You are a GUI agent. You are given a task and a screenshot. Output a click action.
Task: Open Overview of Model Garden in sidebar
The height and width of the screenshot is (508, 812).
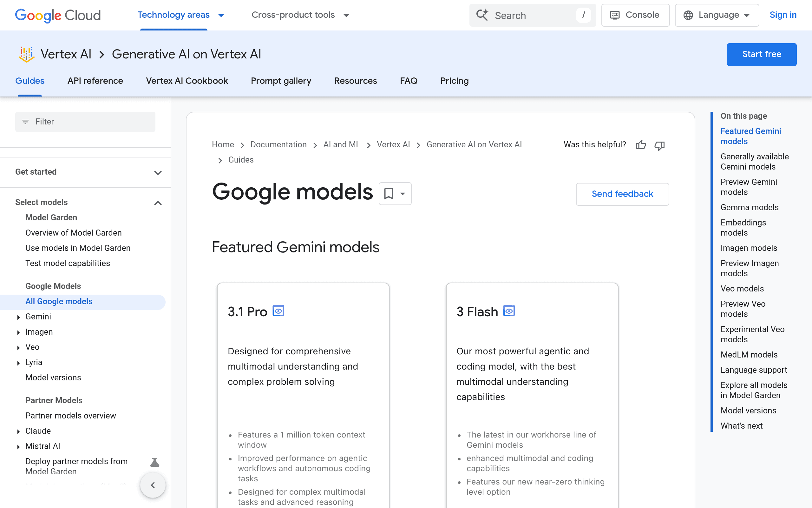click(x=74, y=232)
